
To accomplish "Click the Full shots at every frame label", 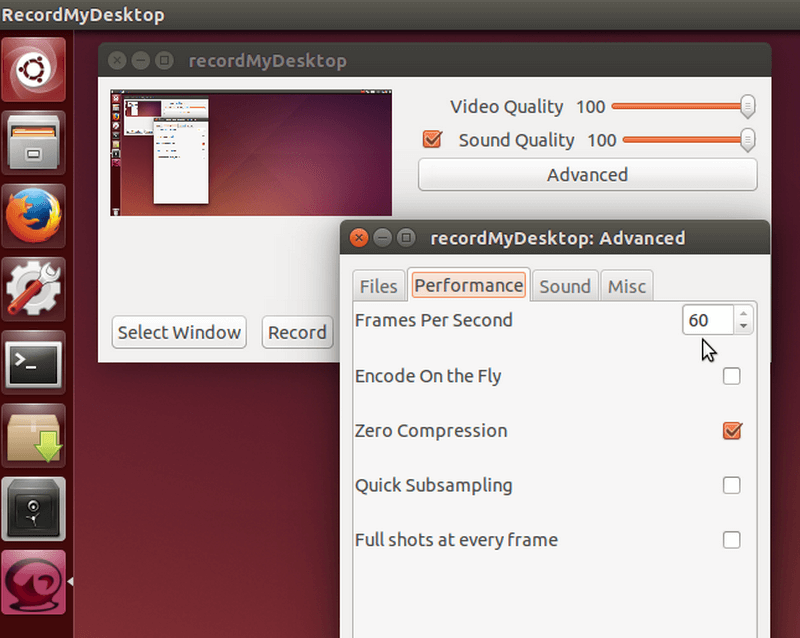I will 457,540.
